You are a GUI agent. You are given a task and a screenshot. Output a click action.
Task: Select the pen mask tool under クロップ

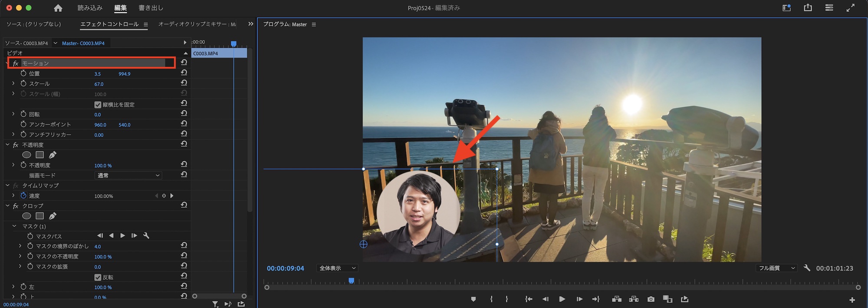pos(53,216)
